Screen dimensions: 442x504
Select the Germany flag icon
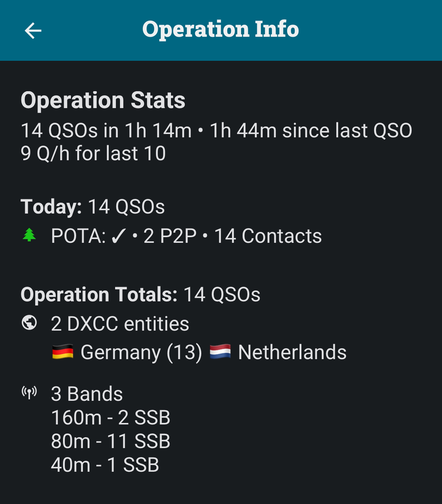(x=63, y=352)
